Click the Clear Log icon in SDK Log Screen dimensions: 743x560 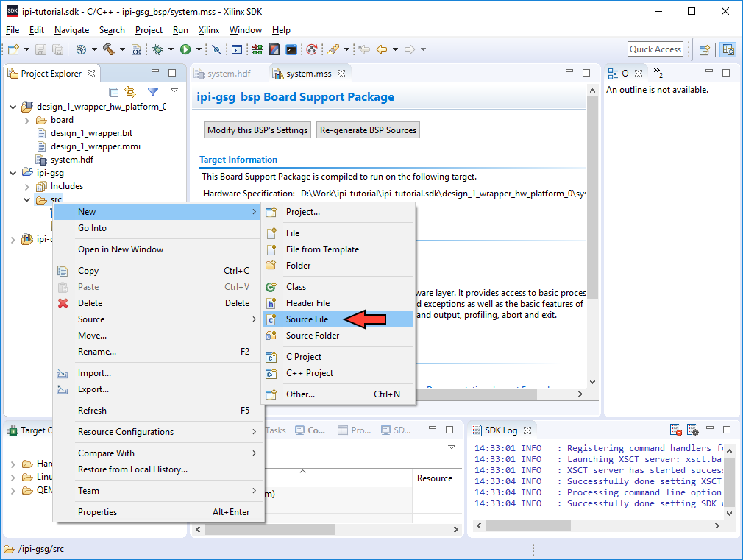point(676,430)
